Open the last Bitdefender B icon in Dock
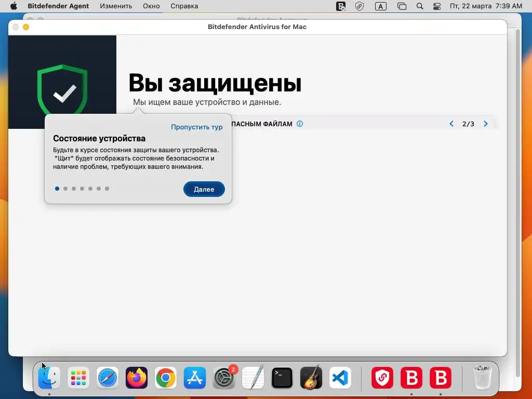The height and width of the screenshot is (399, 532). click(x=441, y=378)
